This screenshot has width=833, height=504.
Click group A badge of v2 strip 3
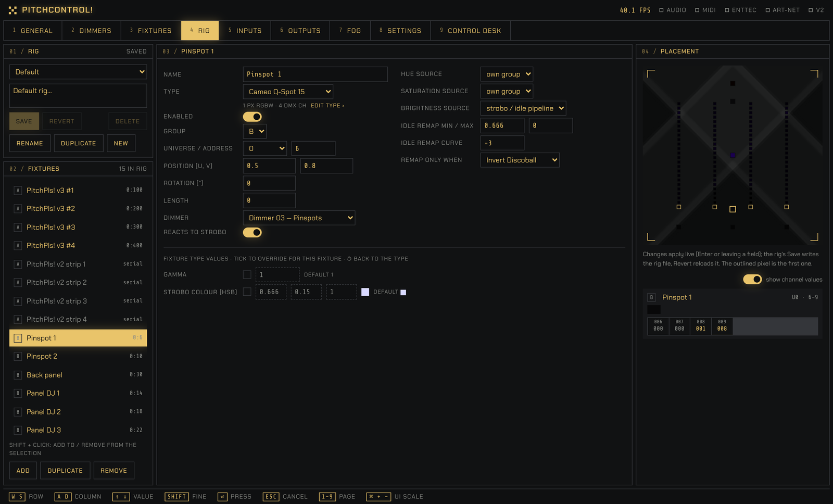[x=18, y=301]
